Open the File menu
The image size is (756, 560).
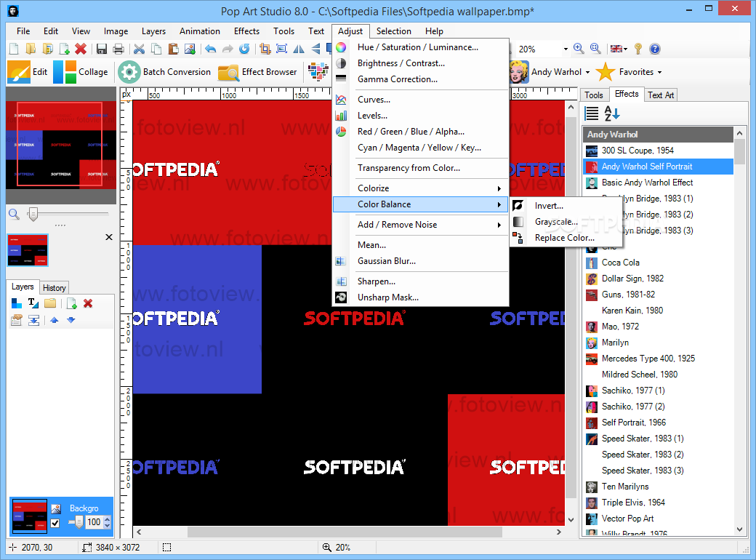pos(23,31)
